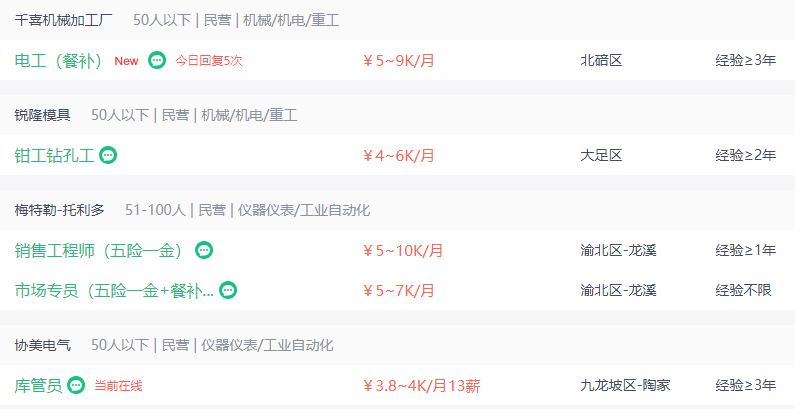
Task: Click chat icon next to 钳工钻孔工
Action: (x=108, y=155)
